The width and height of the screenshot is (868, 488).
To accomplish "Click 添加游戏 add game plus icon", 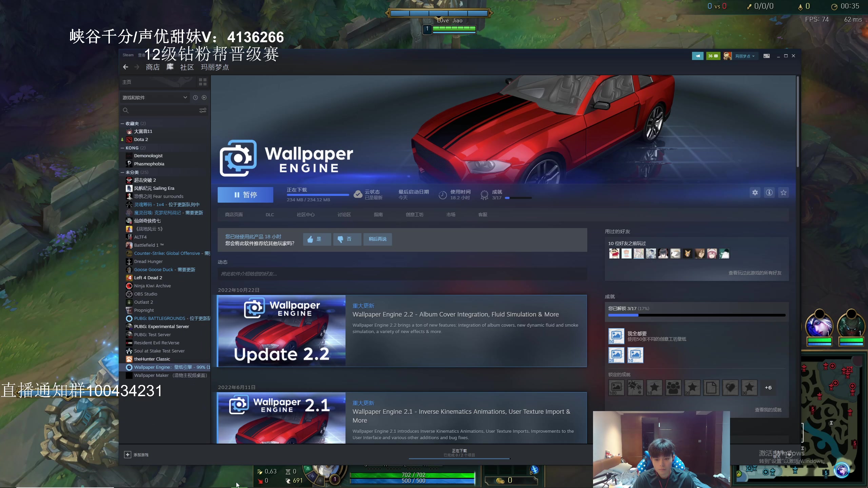I will tap(127, 455).
